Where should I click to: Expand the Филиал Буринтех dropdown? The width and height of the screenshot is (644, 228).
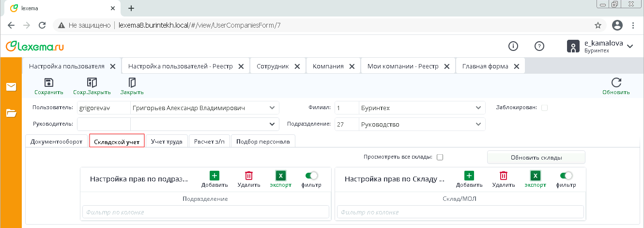click(477, 108)
